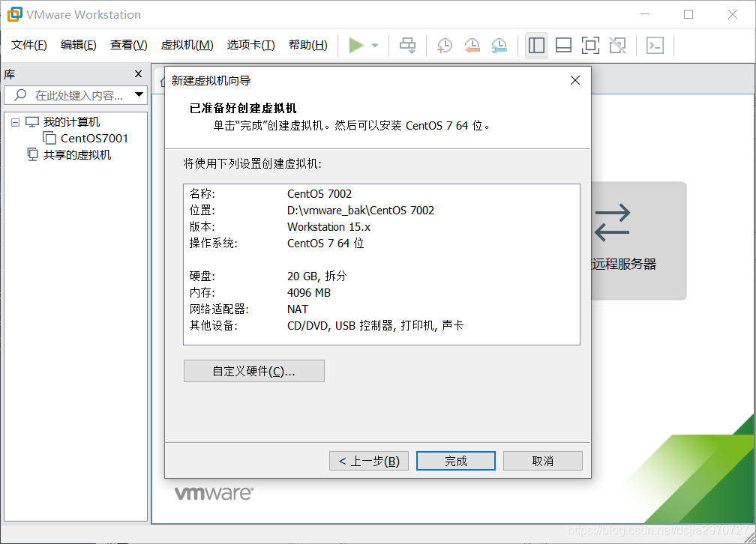Click the green Power On play icon

click(x=356, y=45)
